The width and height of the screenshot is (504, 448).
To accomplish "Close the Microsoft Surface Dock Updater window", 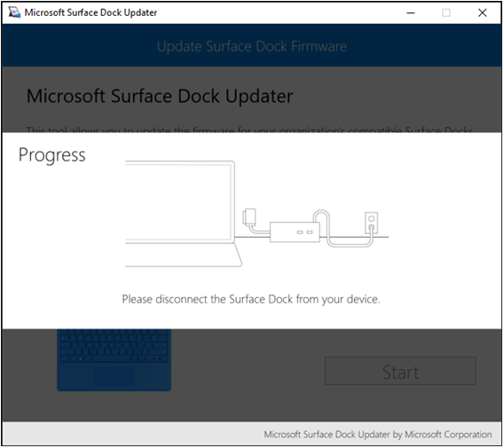I will tap(482, 12).
